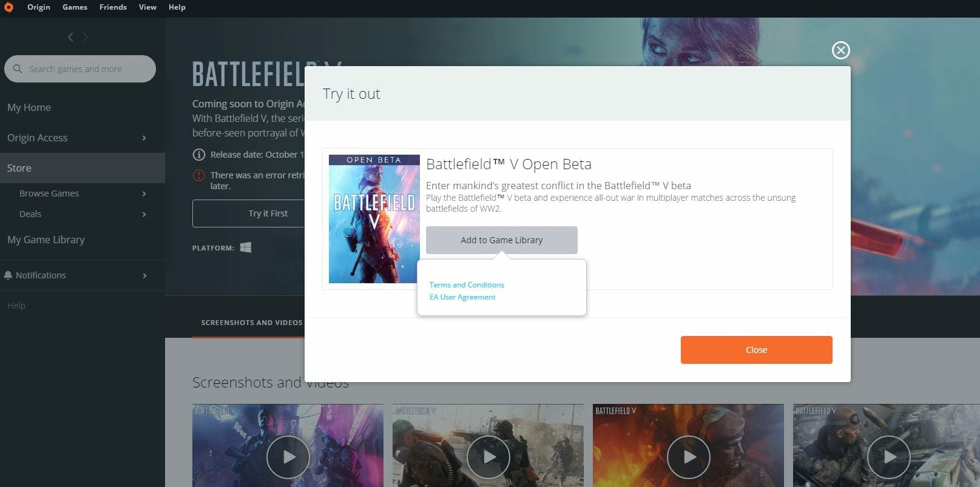Play the fourth video thumbnail
Image resolution: width=980 pixels, height=487 pixels.
tap(889, 457)
